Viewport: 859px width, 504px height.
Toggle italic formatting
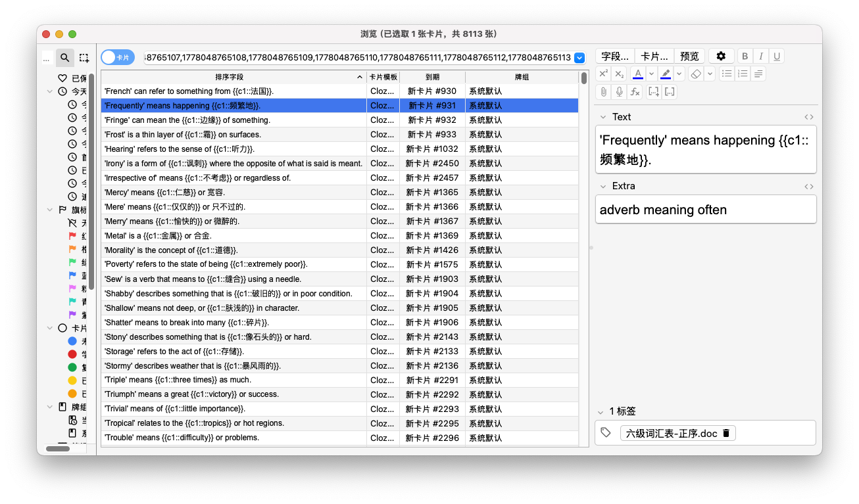click(761, 57)
